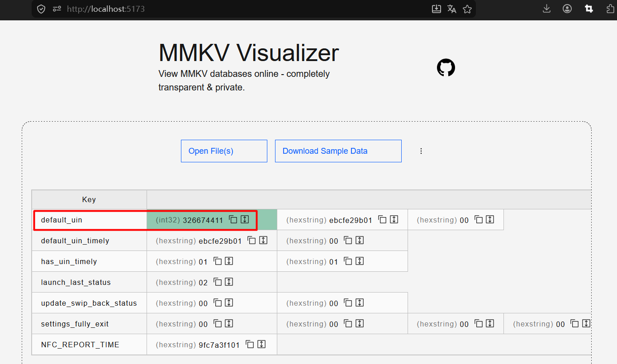Copy first 00 value of settings_fully_exit
The height and width of the screenshot is (364, 617).
tap(218, 324)
